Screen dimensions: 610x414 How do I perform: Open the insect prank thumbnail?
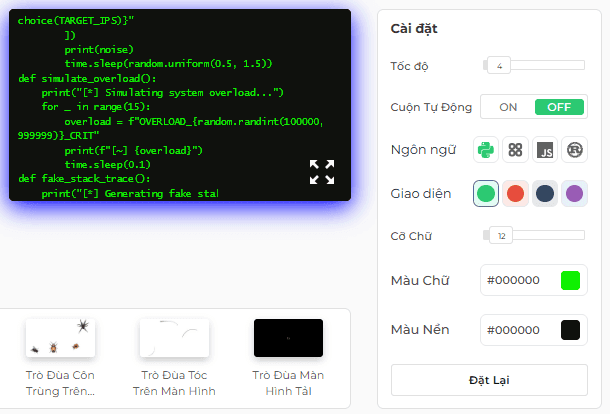coord(60,338)
